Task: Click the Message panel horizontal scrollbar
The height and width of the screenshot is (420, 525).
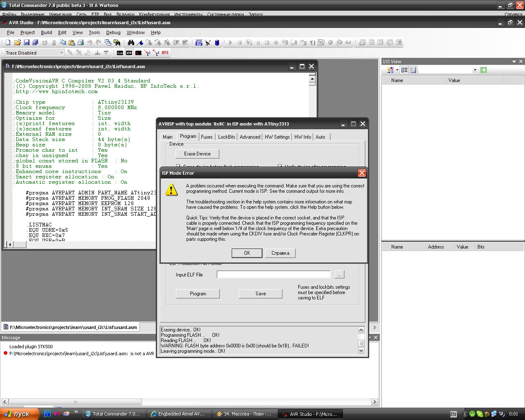Action: click(75, 402)
